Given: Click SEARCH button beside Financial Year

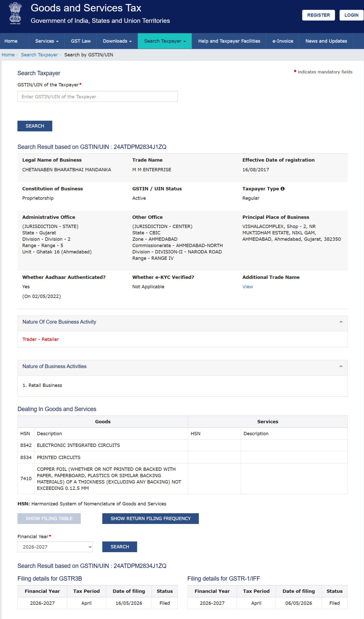Looking at the screenshot, I should 120,547.
